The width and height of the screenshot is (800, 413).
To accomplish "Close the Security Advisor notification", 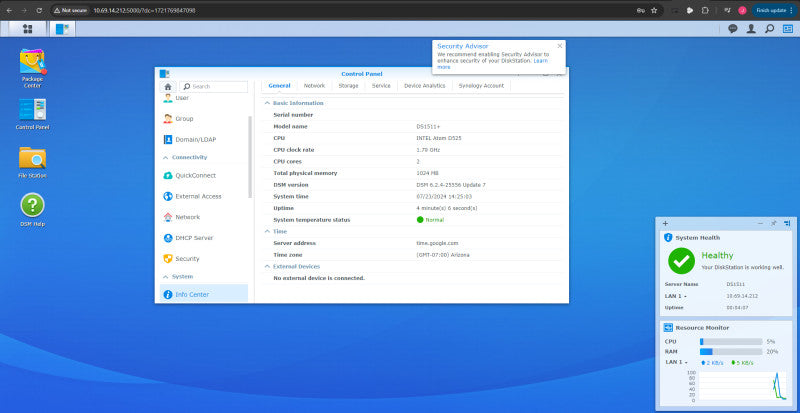I will (x=560, y=45).
